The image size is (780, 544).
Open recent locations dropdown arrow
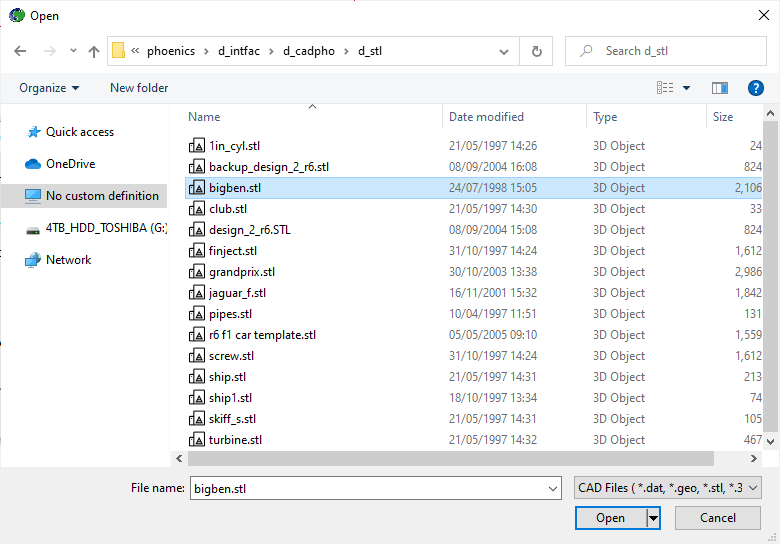click(73, 51)
